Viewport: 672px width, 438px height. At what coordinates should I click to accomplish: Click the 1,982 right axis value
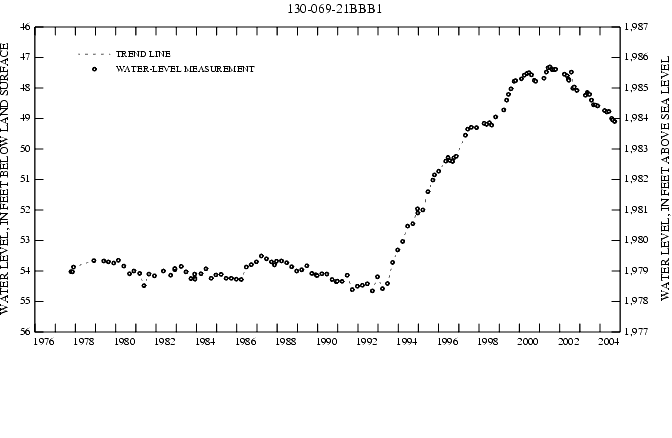636,180
